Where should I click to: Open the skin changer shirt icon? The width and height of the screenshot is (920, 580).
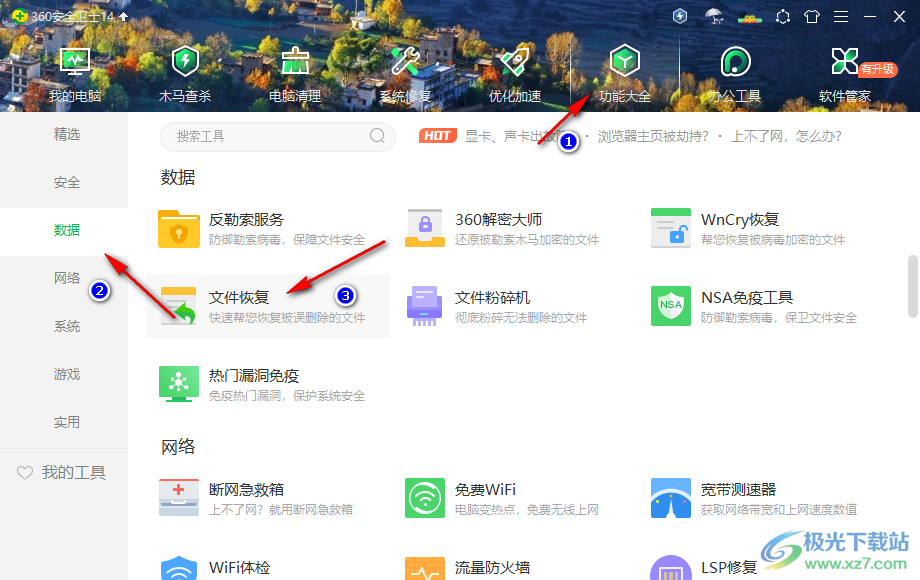tap(812, 16)
